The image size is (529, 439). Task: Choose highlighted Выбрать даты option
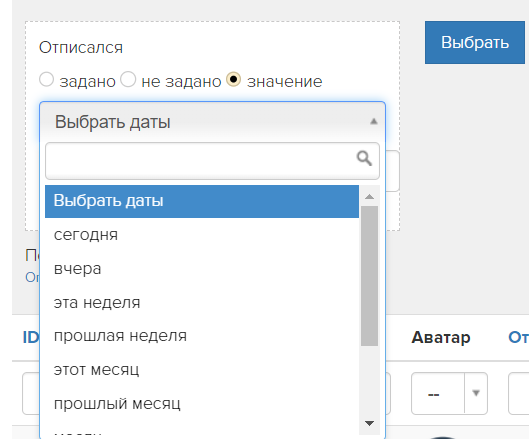(x=202, y=201)
